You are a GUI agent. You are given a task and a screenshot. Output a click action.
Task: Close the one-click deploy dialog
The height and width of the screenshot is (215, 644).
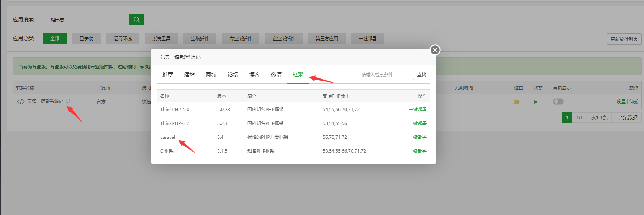click(x=435, y=50)
